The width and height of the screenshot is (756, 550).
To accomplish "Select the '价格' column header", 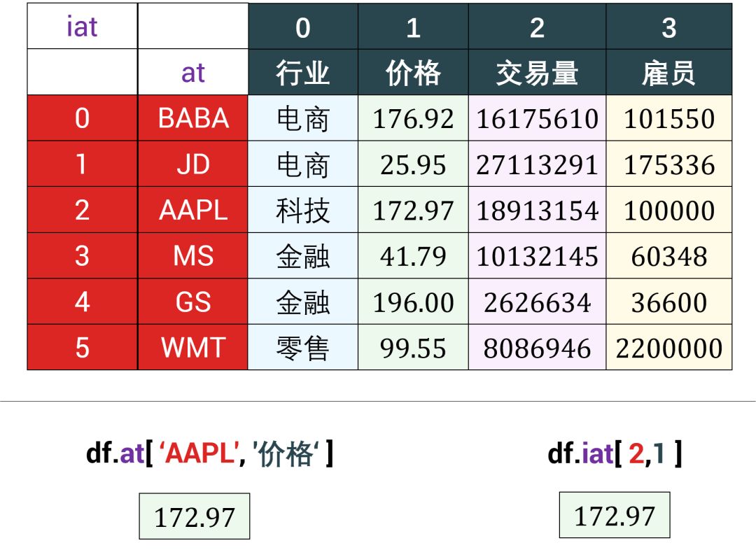I will (x=412, y=72).
